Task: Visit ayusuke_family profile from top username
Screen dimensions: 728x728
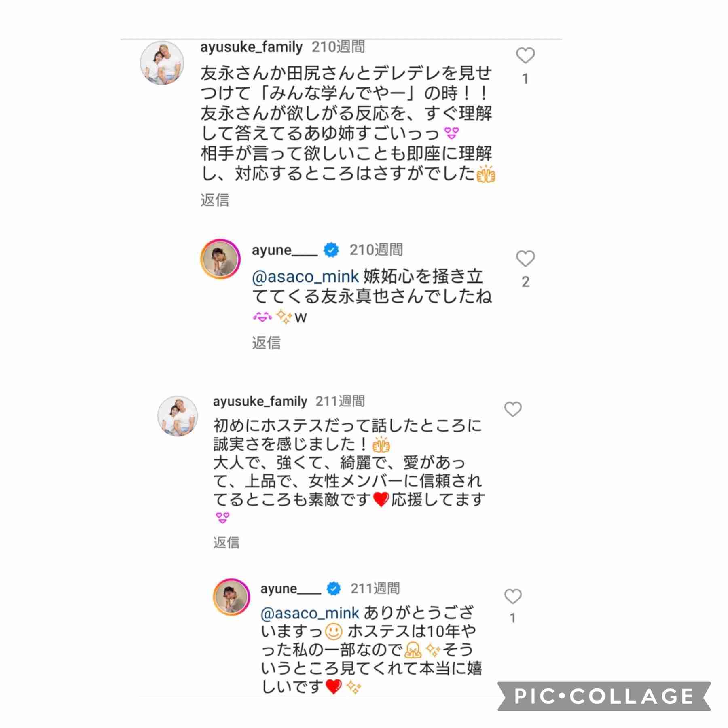Action: 251,47
